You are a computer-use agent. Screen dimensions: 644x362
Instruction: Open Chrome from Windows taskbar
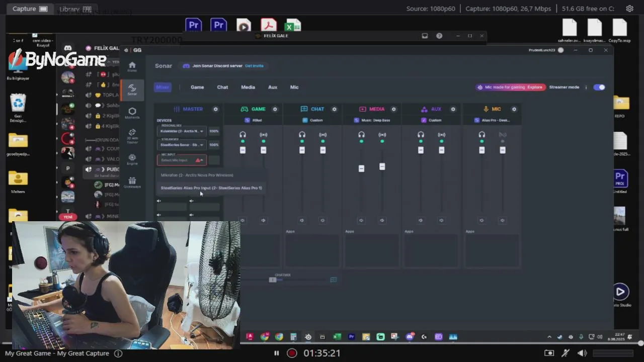pyautogui.click(x=279, y=337)
